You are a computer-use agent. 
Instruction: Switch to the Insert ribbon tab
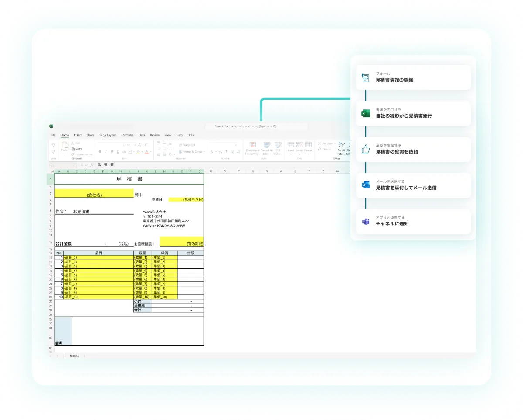point(78,135)
